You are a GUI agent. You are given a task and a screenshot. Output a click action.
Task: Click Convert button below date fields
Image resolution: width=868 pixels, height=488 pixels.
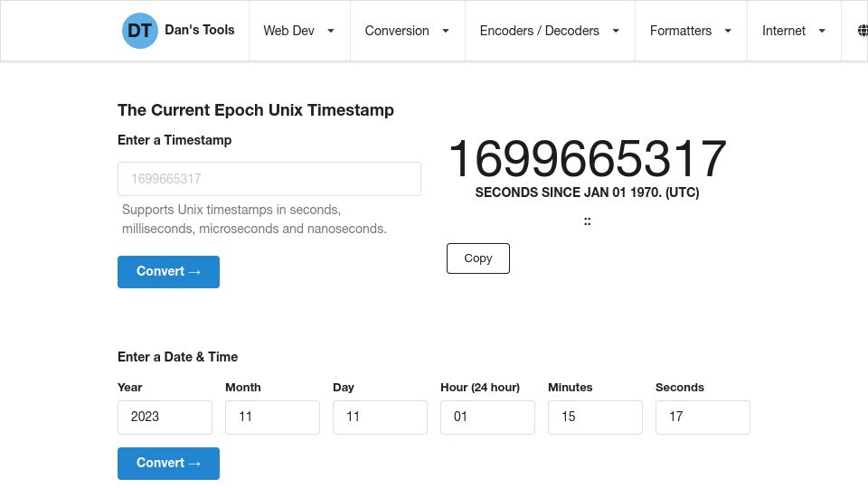click(x=168, y=463)
